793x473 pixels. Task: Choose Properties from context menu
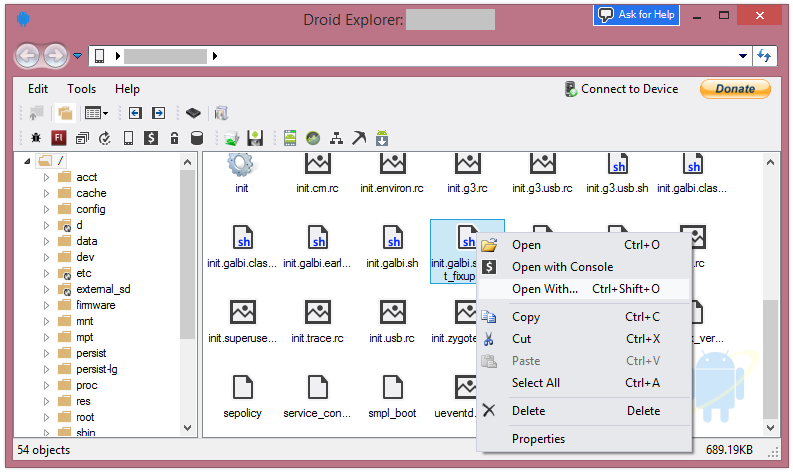tap(584, 439)
